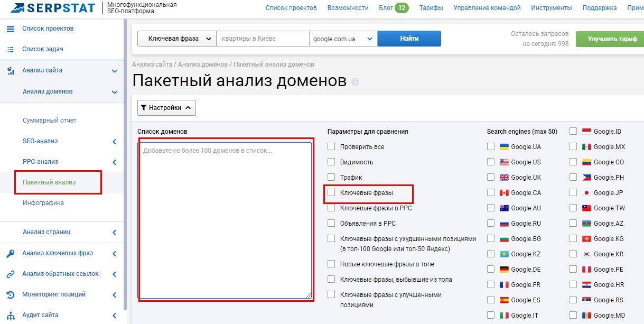Image resolution: width=644 pixels, height=324 pixels.
Task: Select the Google.KZ search engine checkbox
Action: tap(491, 254)
